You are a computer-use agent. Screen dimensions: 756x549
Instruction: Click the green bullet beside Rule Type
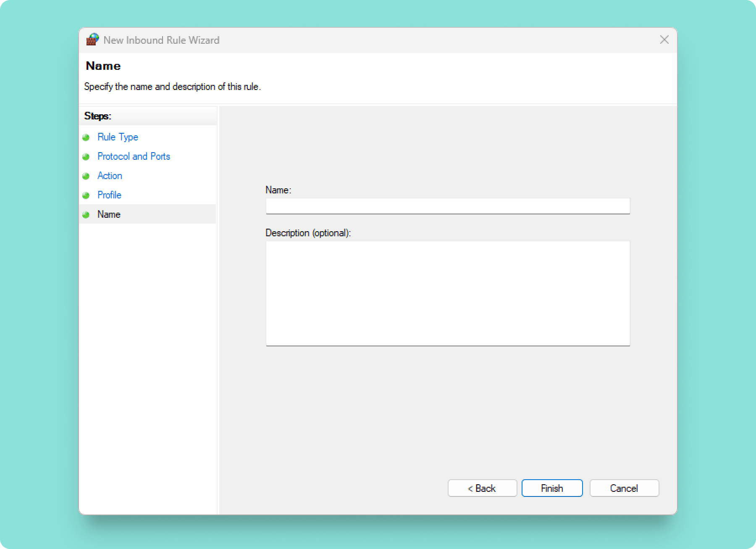(86, 137)
